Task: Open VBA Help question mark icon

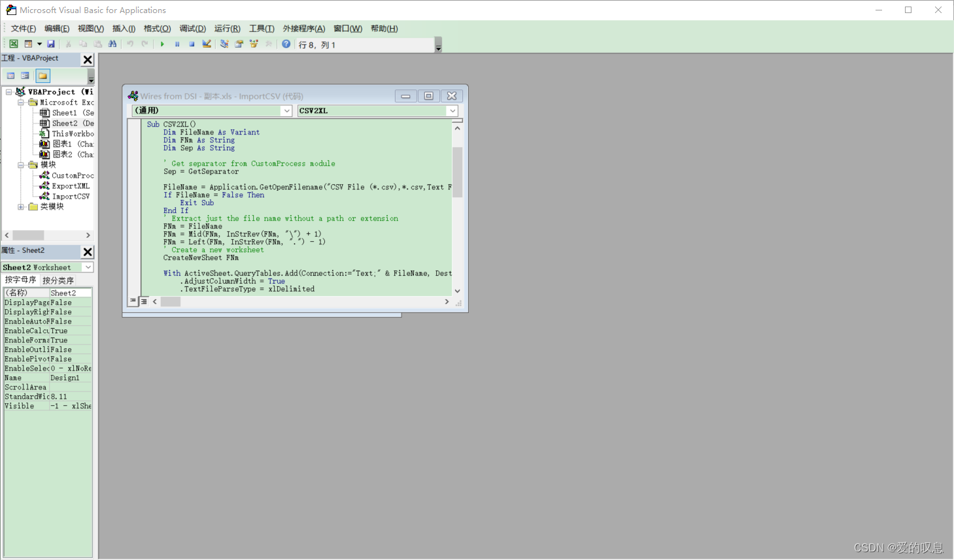Action: click(286, 44)
